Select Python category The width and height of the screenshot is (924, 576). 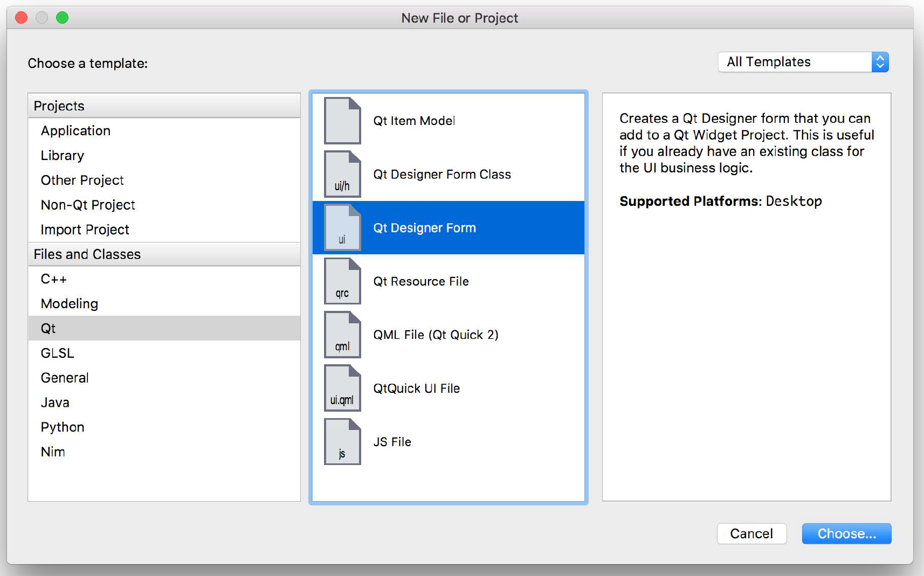coord(164,427)
